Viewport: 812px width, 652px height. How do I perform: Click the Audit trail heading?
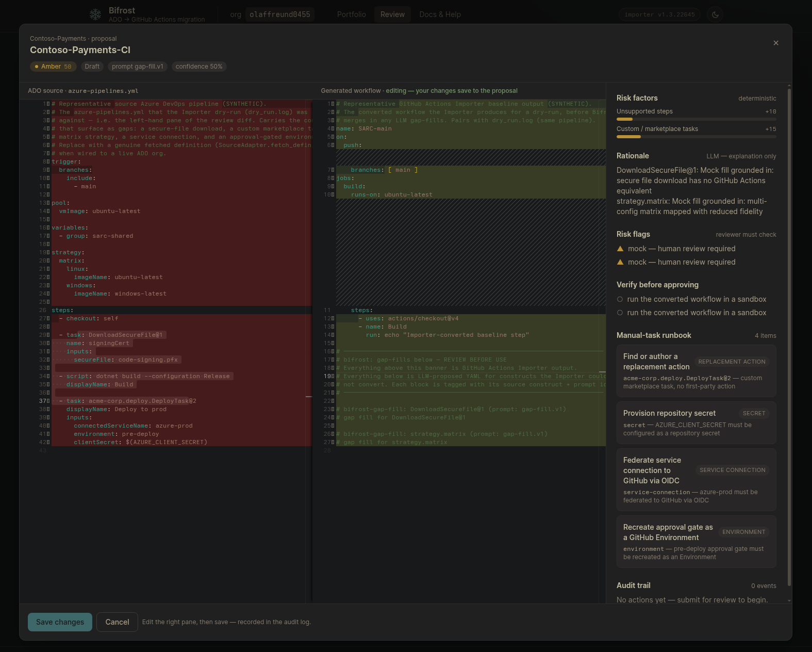tap(633, 585)
